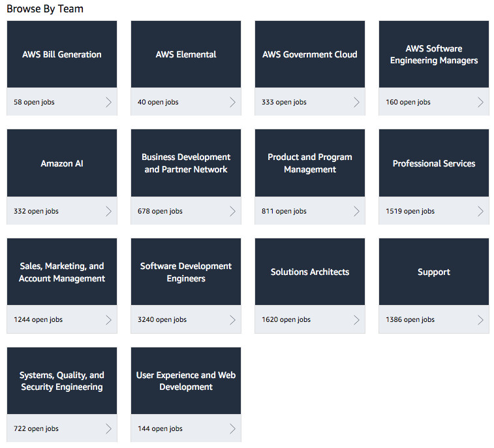Click the arrow next to 332 open jobs

tap(109, 211)
